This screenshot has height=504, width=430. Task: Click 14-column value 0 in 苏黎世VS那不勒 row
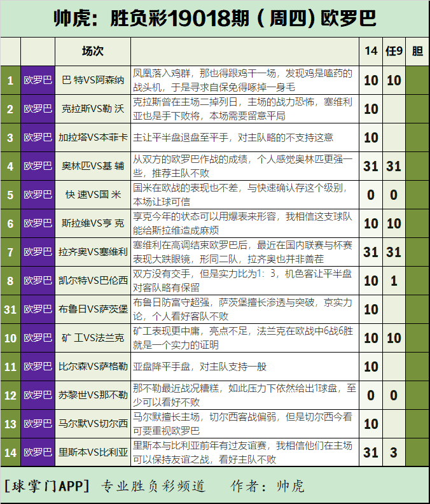coord(371,395)
